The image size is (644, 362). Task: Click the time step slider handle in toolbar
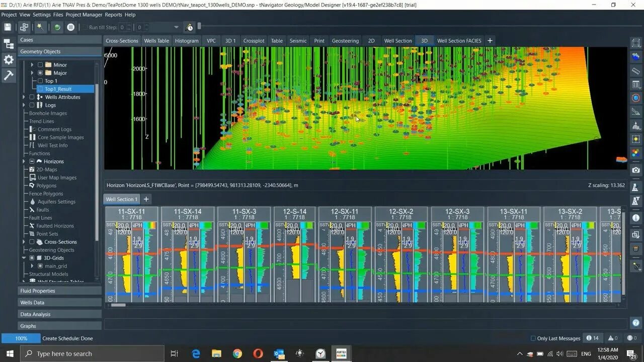(x=199, y=26)
